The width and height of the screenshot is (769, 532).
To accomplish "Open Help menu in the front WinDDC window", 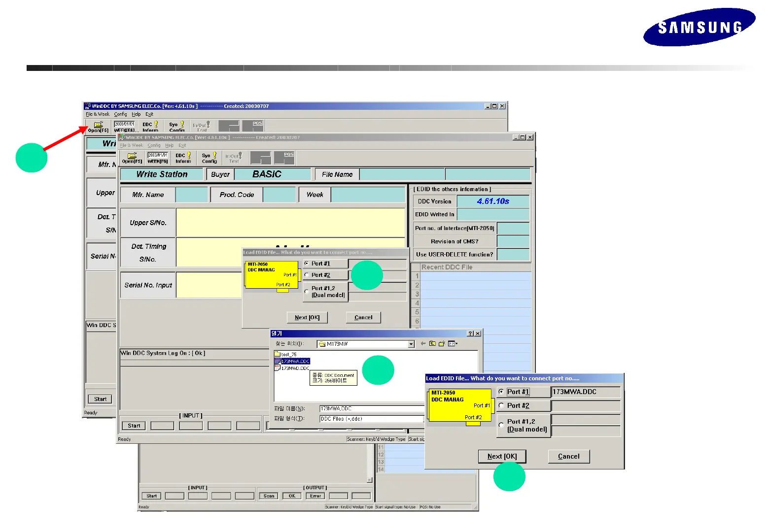I will (170, 145).
